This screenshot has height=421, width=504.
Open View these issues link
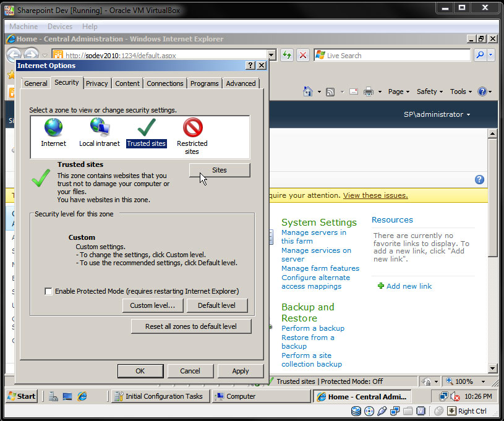pos(375,195)
